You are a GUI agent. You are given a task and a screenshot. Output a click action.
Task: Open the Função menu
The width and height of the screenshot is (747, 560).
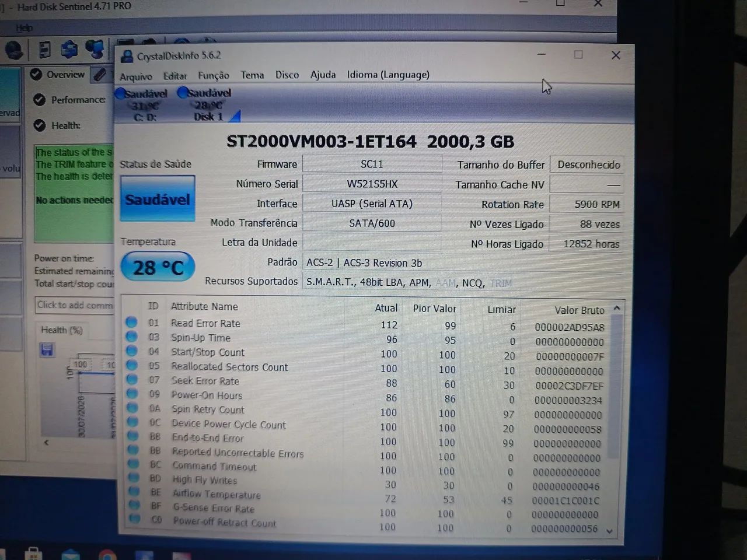[x=214, y=76]
